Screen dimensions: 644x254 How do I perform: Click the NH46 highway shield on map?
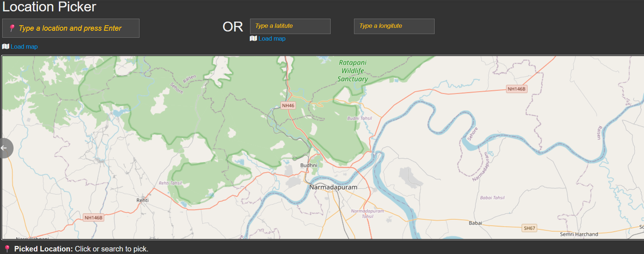288,105
